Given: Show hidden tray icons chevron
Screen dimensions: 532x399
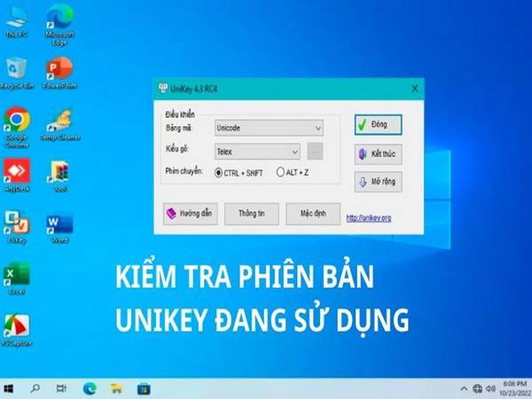Looking at the screenshot, I should click(464, 389).
